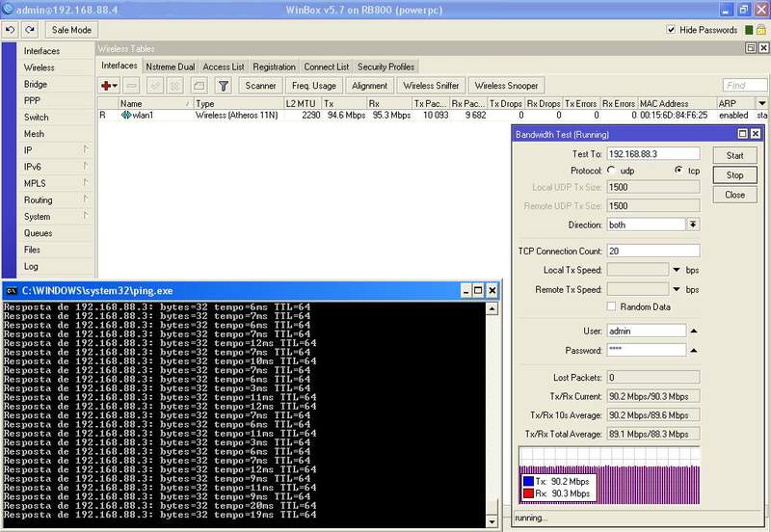Click the green status indicator square
This screenshot has height=532, width=771.
coord(749,30)
